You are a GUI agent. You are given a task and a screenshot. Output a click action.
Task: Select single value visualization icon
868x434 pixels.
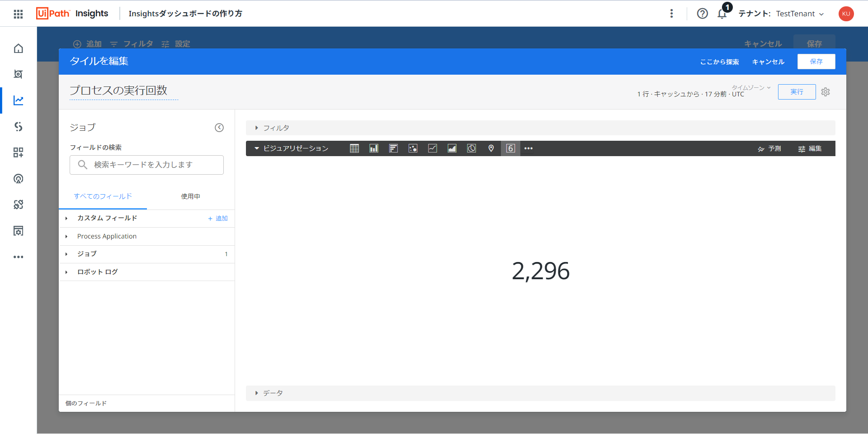tap(510, 148)
